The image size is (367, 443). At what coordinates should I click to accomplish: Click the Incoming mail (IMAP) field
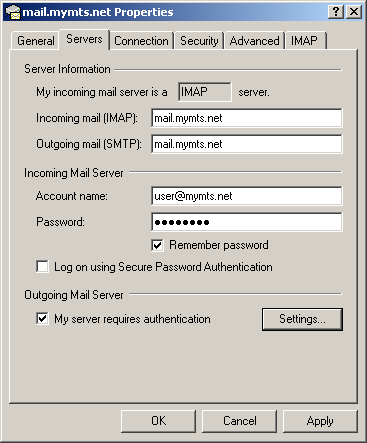tap(247, 118)
